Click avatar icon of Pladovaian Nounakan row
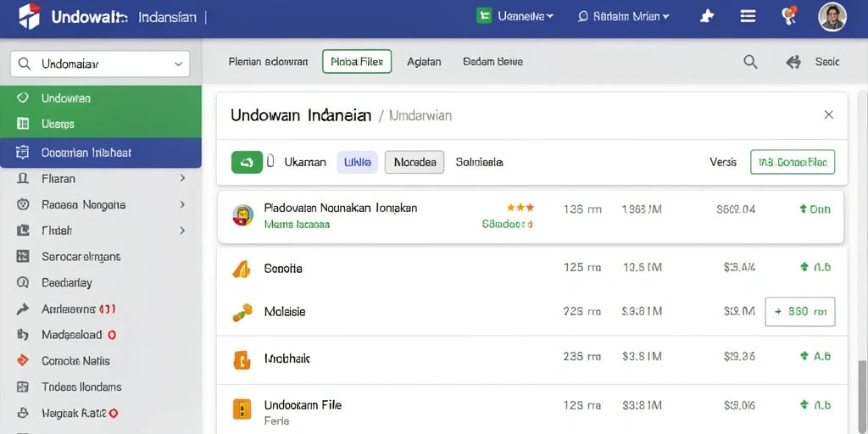 pos(243,214)
